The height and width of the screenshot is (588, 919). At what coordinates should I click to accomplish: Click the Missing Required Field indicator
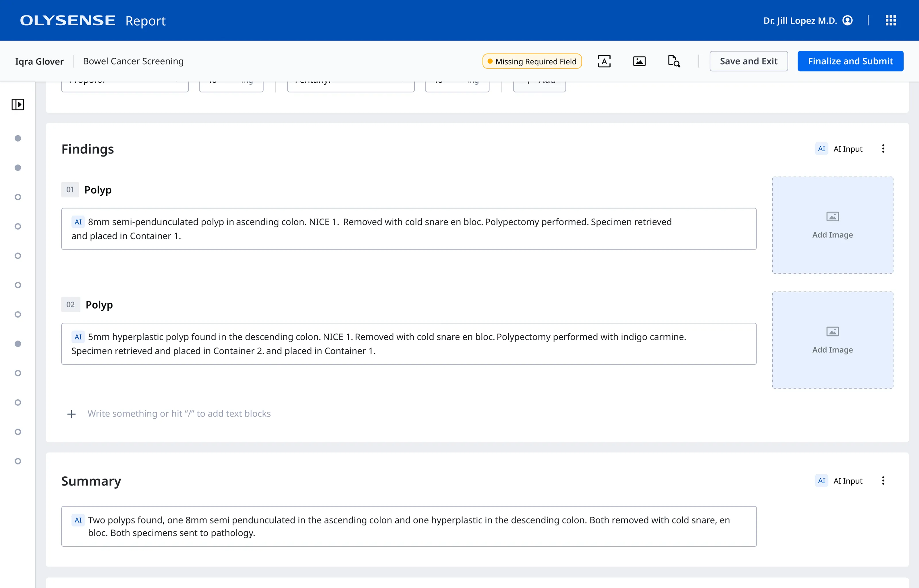click(x=532, y=61)
